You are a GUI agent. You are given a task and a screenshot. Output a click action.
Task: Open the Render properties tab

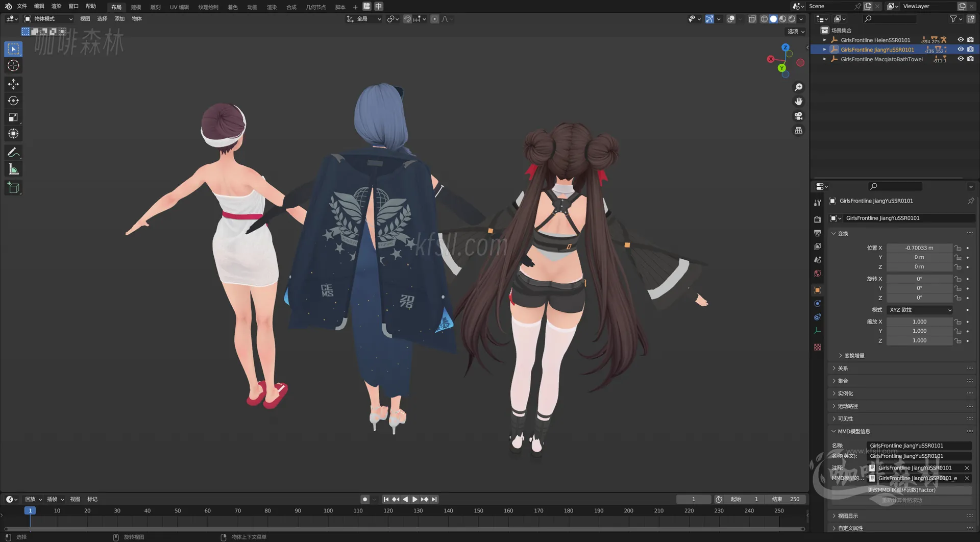click(x=817, y=219)
